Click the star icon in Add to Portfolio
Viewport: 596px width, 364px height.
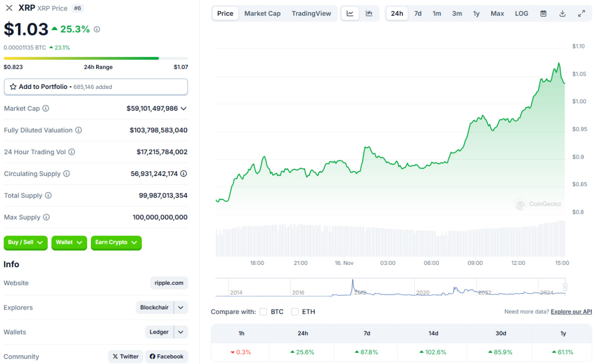13,87
